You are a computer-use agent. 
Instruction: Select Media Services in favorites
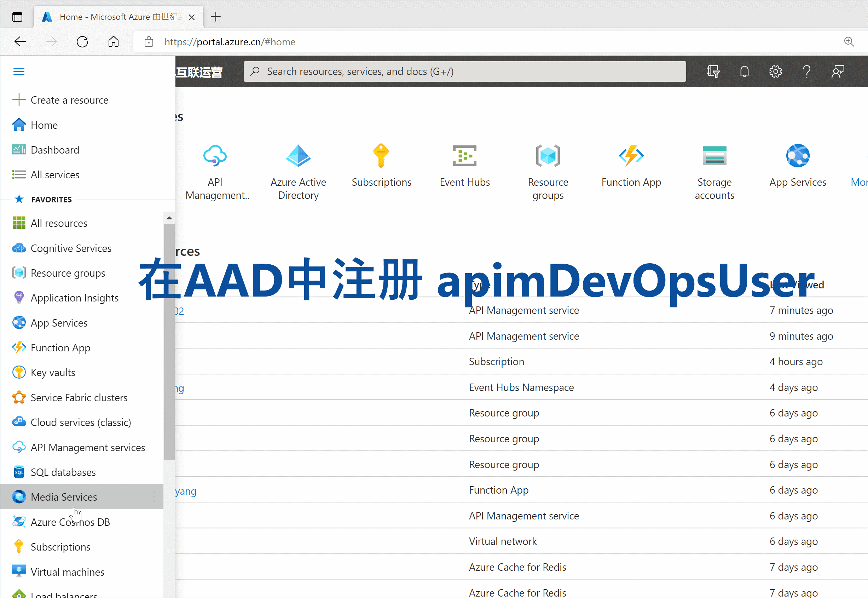point(64,497)
